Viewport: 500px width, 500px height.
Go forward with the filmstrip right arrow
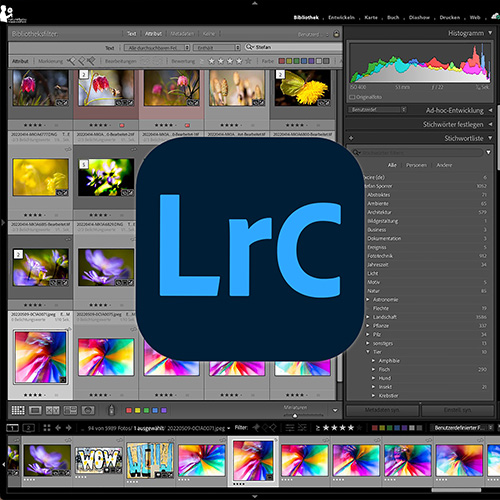tap(69, 428)
